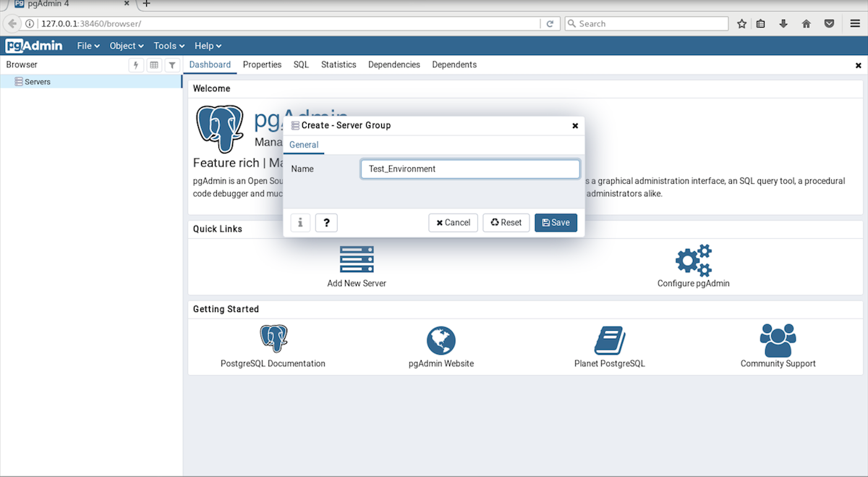Open the Firefox downloads arrow icon
Viewport: 868px width, 477px height.
pyautogui.click(x=783, y=24)
